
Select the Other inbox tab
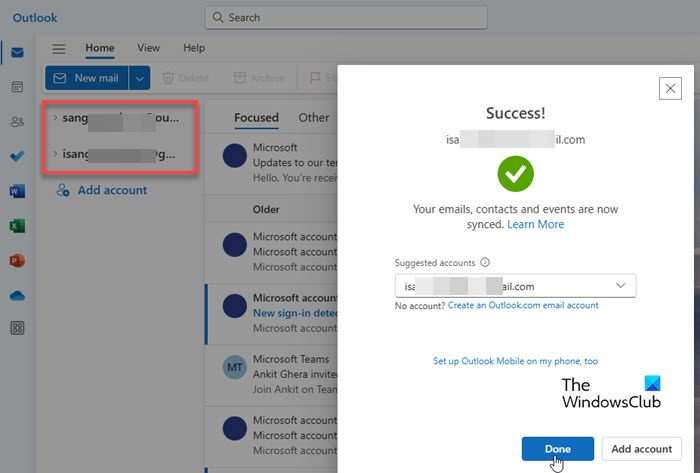point(314,118)
